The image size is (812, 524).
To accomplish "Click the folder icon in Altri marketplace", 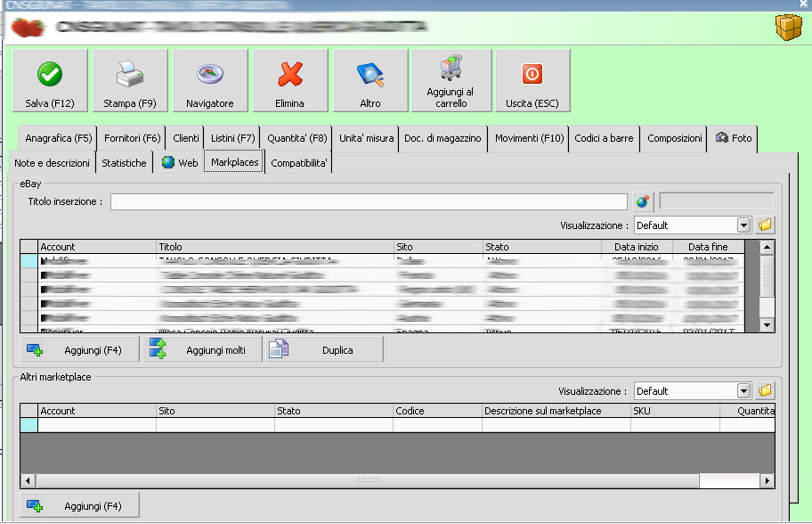I will pos(765,390).
